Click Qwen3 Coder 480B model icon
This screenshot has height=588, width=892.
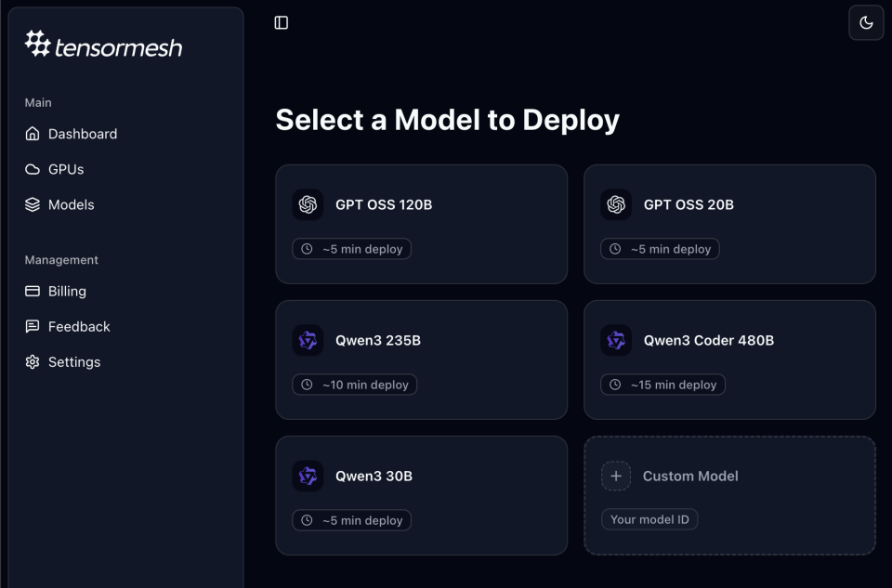pyautogui.click(x=616, y=340)
